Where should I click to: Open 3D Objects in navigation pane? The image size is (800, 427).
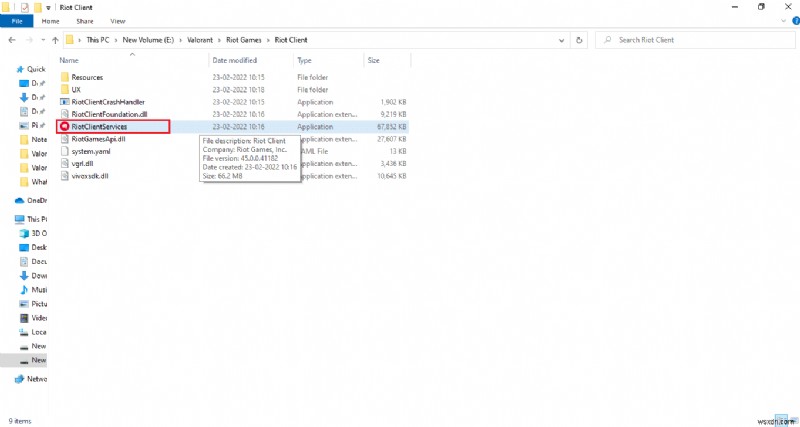[x=34, y=233]
